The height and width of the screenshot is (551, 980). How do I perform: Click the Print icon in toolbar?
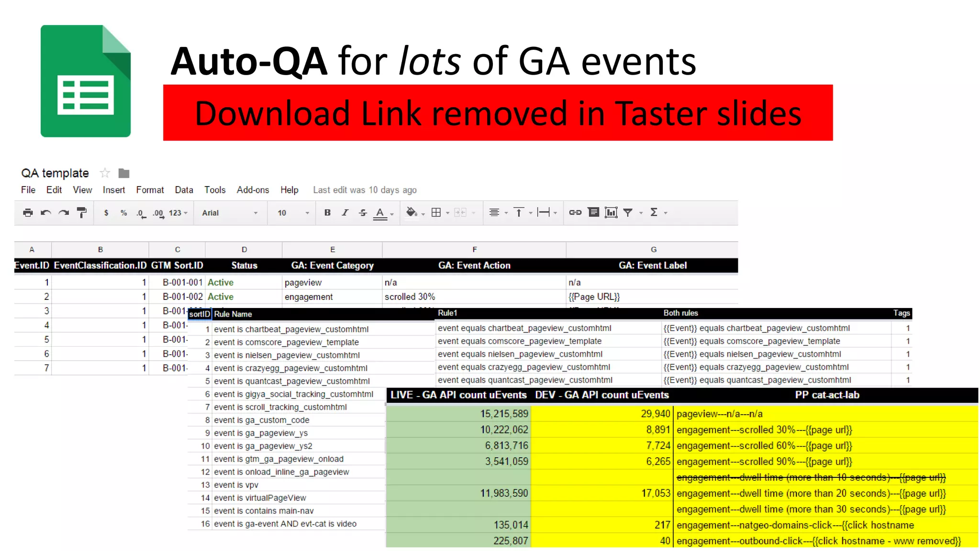[x=28, y=213]
